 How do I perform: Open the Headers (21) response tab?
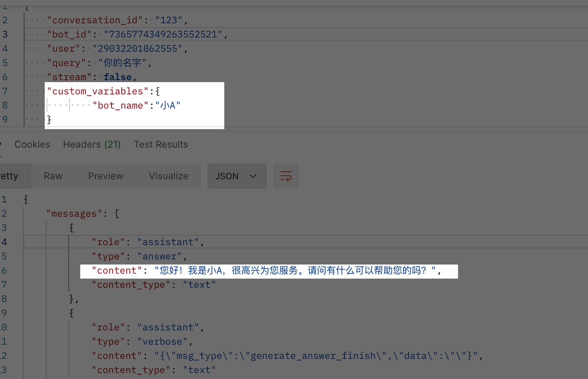tap(92, 144)
